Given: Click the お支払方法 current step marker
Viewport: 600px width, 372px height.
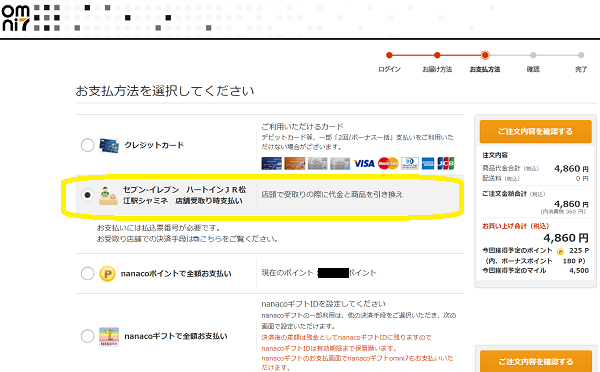Looking at the screenshot, I should pos(485,55).
